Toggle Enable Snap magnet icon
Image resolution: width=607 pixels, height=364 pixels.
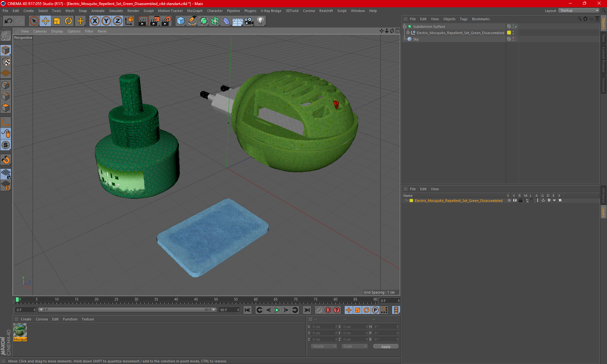click(6, 160)
